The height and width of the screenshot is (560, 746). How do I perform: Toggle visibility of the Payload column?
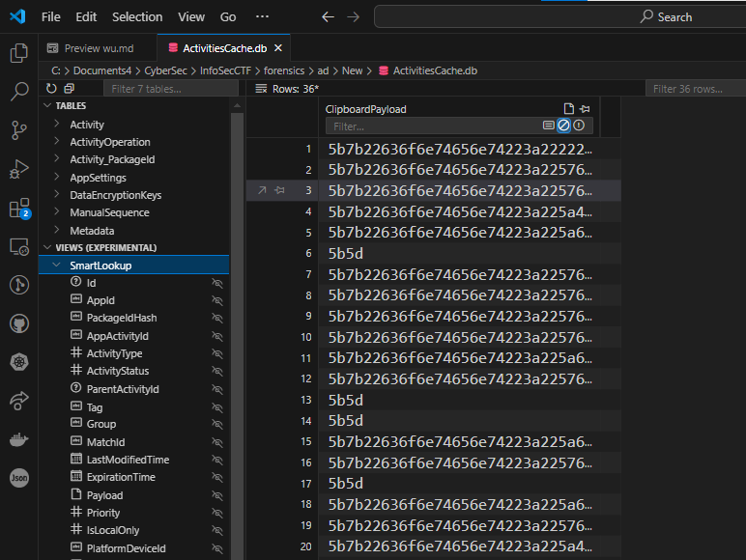(x=217, y=495)
